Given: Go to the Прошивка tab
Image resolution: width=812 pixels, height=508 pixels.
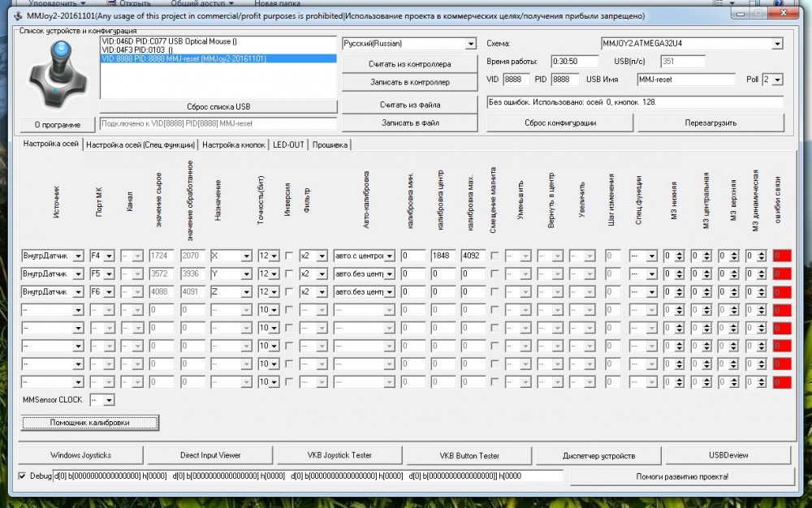Looking at the screenshot, I should [330, 144].
